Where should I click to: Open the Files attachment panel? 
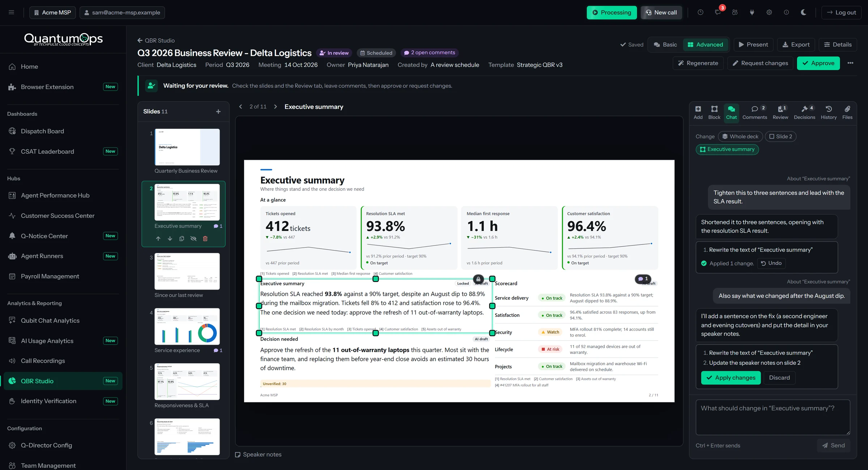click(x=847, y=112)
